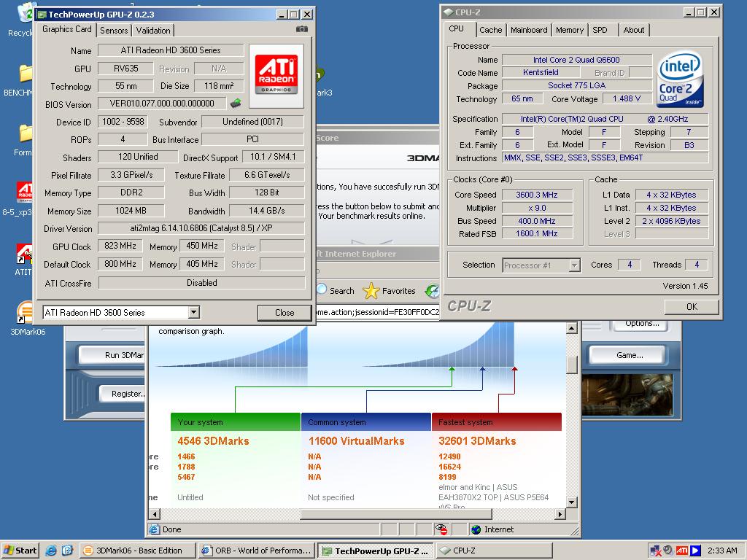Viewport: 747px width, 560px height.
Task: Click the ATI Radeon logo in GPU-Z
Action: [276, 75]
